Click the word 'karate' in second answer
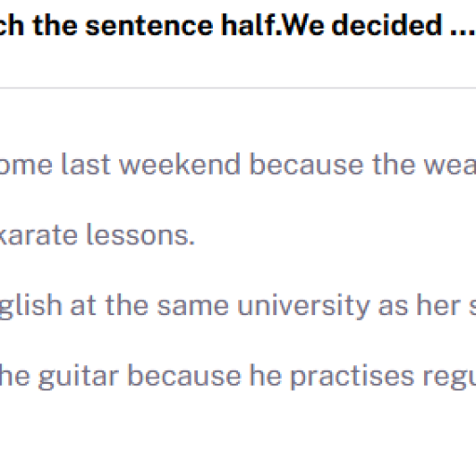This screenshot has height=476, width=476. [x=38, y=235]
